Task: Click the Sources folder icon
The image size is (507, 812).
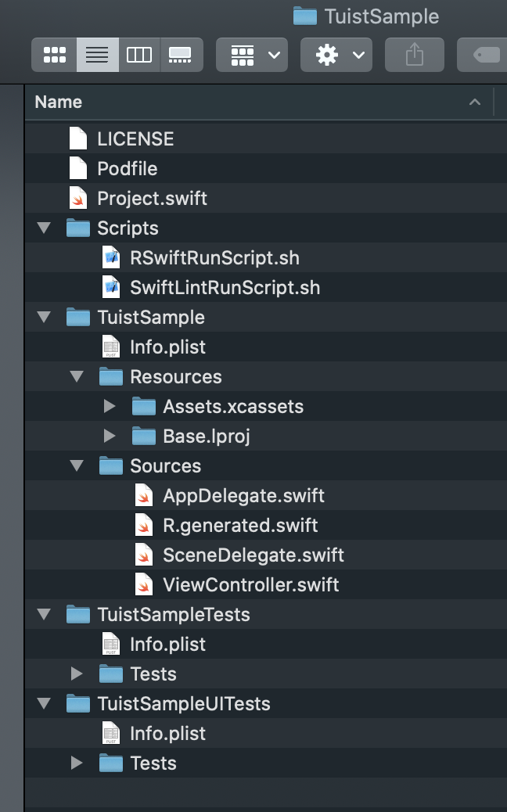Action: click(110, 465)
